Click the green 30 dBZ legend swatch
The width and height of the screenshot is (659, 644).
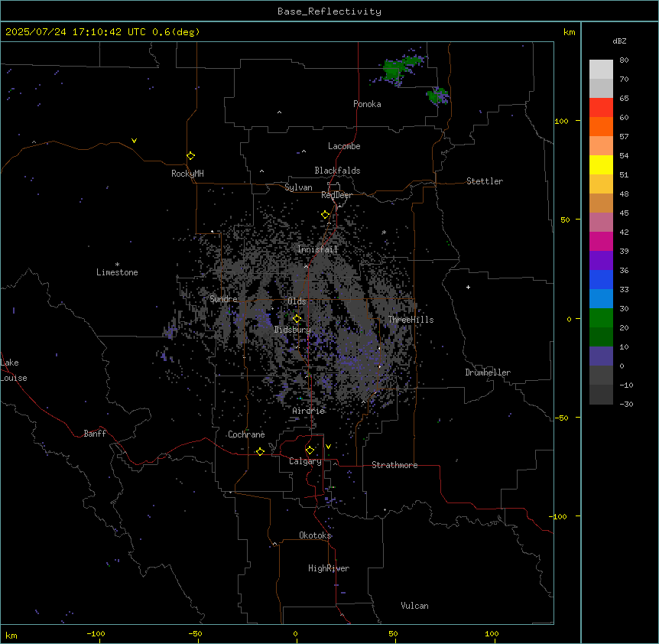point(601,318)
